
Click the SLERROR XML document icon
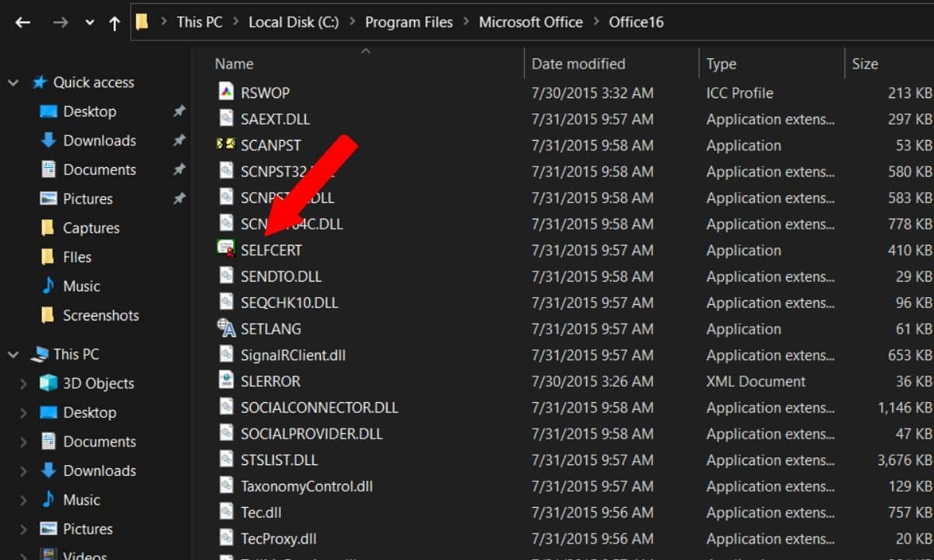coord(226,381)
